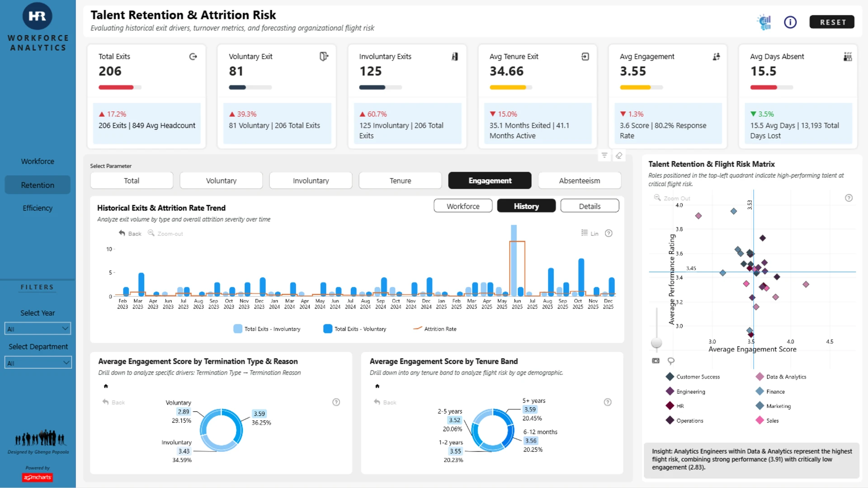Open the Select Department dropdown

tap(38, 362)
